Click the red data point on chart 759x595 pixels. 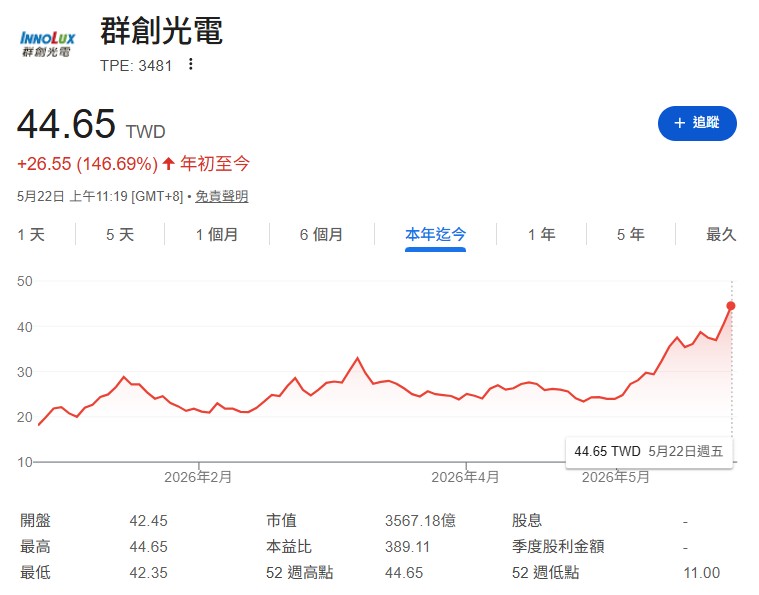pyautogui.click(x=731, y=306)
